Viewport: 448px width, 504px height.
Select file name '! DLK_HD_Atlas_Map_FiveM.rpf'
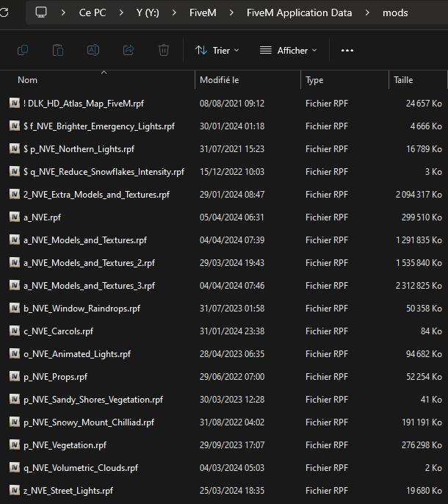click(x=84, y=104)
